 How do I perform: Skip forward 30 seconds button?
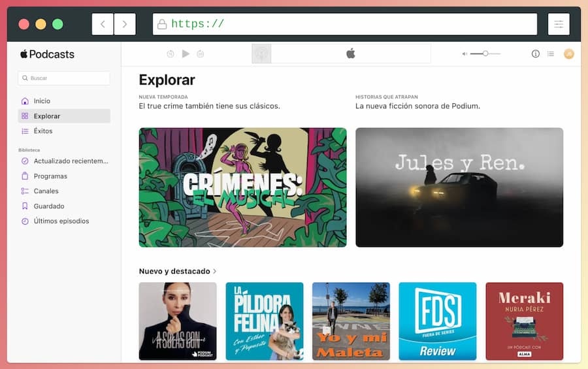(x=201, y=54)
